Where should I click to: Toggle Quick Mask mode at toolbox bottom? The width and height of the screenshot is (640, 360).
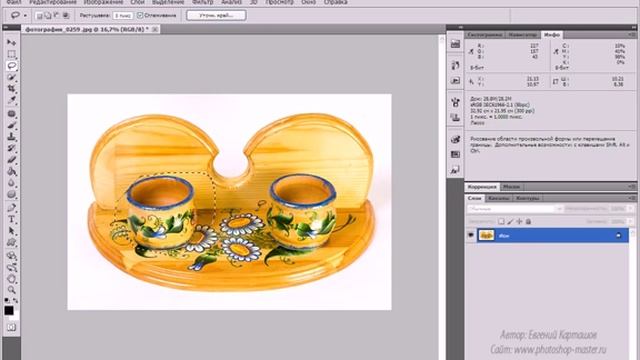(x=11, y=327)
